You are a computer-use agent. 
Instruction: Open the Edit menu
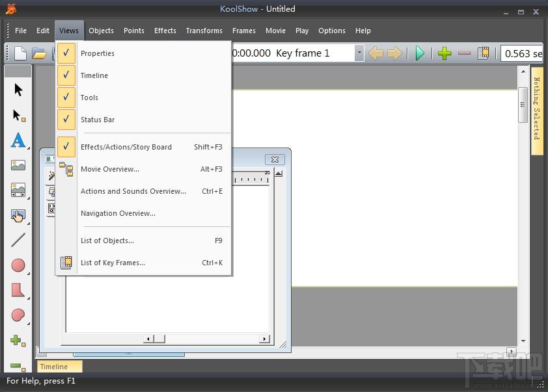[43, 31]
